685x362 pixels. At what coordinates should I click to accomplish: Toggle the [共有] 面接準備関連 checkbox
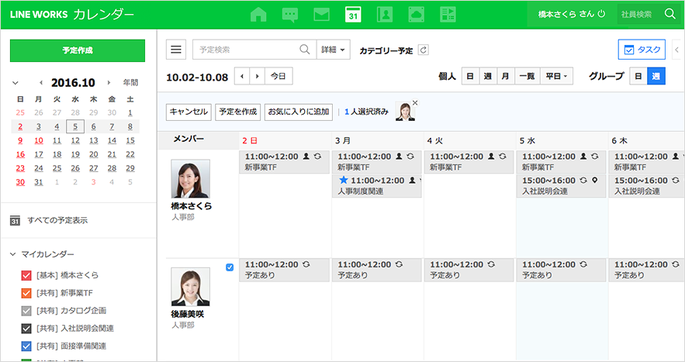(x=26, y=346)
